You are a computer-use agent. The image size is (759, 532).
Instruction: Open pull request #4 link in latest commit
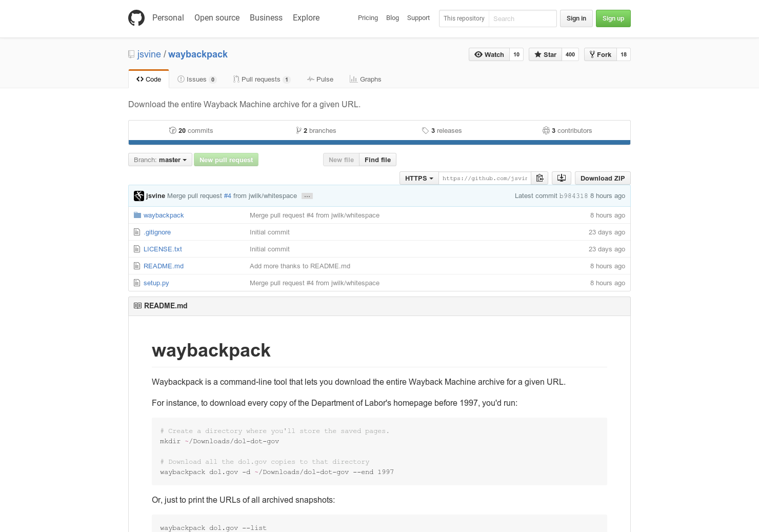[x=228, y=196]
